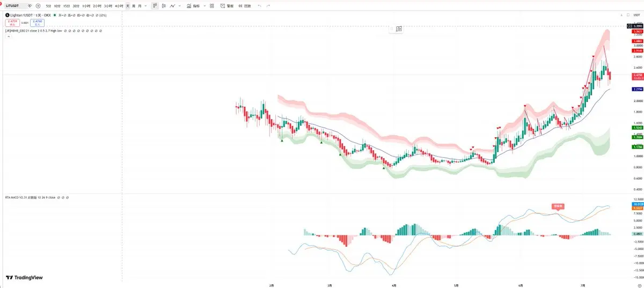
Task: Switch to the 5分 timeframe
Action: click(x=48, y=5)
